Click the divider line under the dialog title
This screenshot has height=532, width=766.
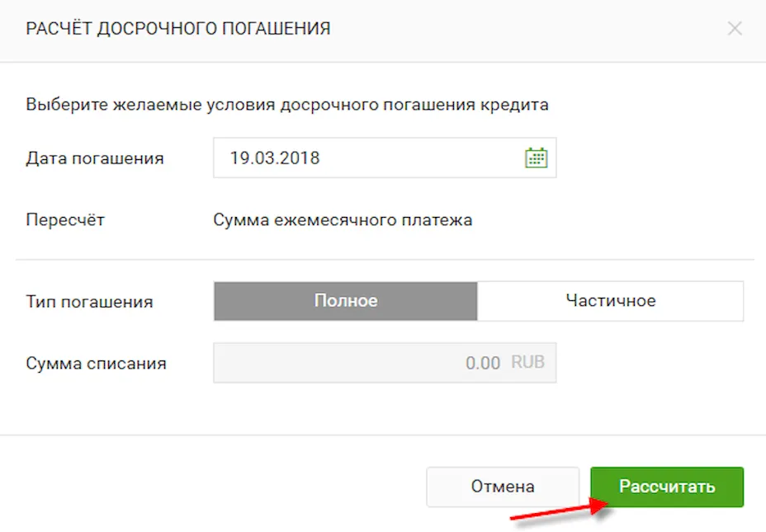coord(383,62)
